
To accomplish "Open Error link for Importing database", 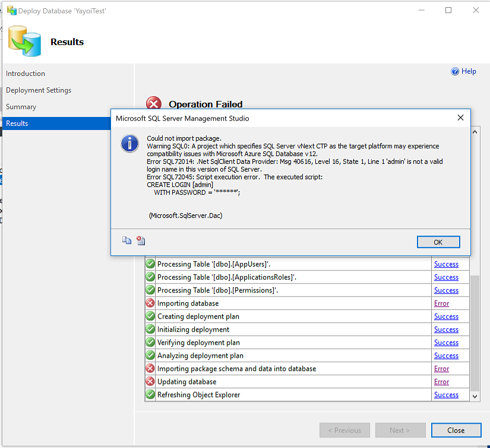I will (441, 303).
